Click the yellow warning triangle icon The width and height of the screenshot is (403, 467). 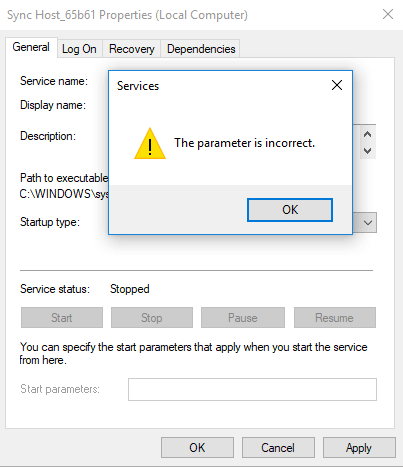point(150,144)
